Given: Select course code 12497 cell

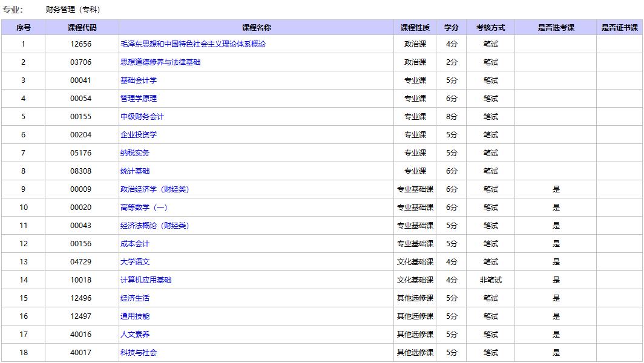Looking at the screenshot, I should 81,316.
